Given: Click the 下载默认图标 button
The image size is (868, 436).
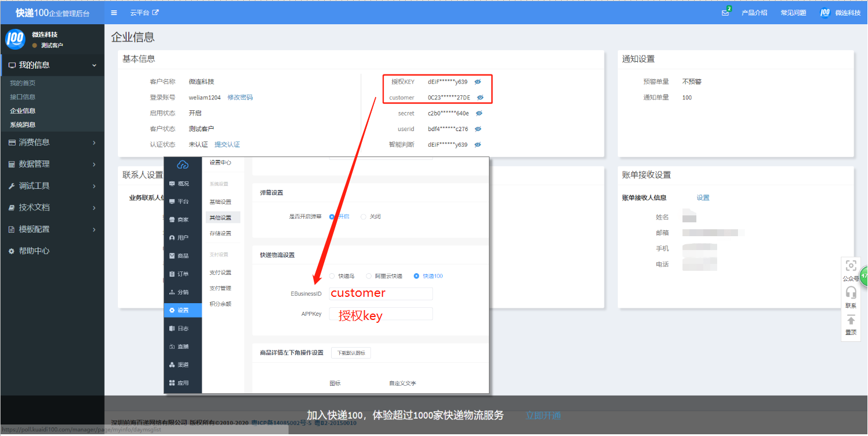Looking at the screenshot, I should 351,353.
